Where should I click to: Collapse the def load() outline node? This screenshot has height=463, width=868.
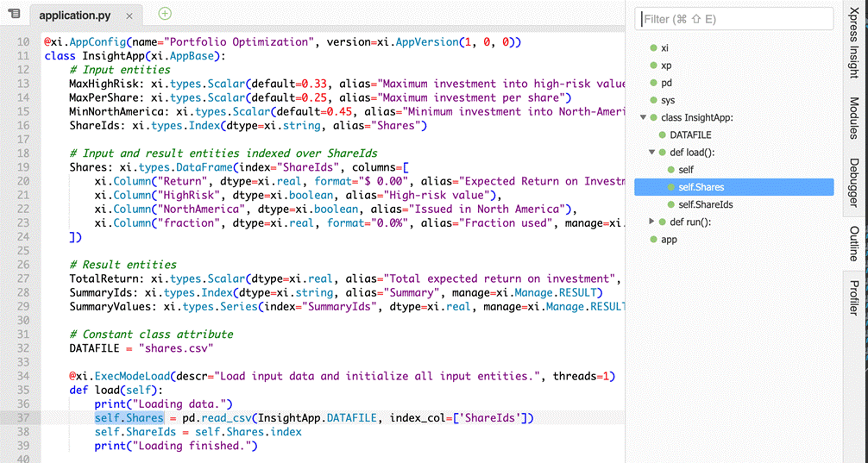pos(651,153)
